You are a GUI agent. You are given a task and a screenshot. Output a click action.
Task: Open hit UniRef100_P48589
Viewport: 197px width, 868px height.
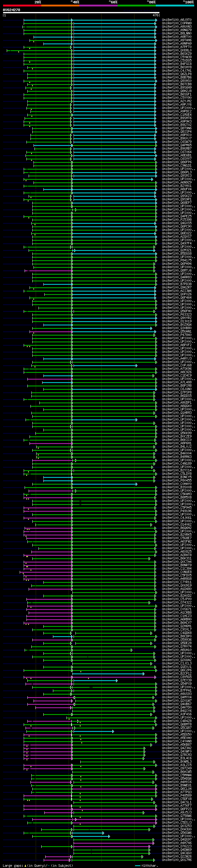click(x=177, y=795)
